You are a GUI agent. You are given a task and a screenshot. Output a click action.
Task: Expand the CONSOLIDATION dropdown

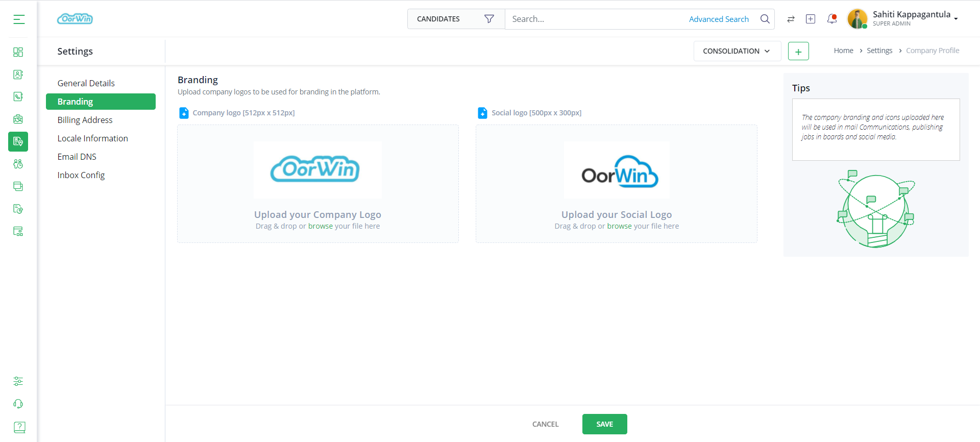(737, 51)
